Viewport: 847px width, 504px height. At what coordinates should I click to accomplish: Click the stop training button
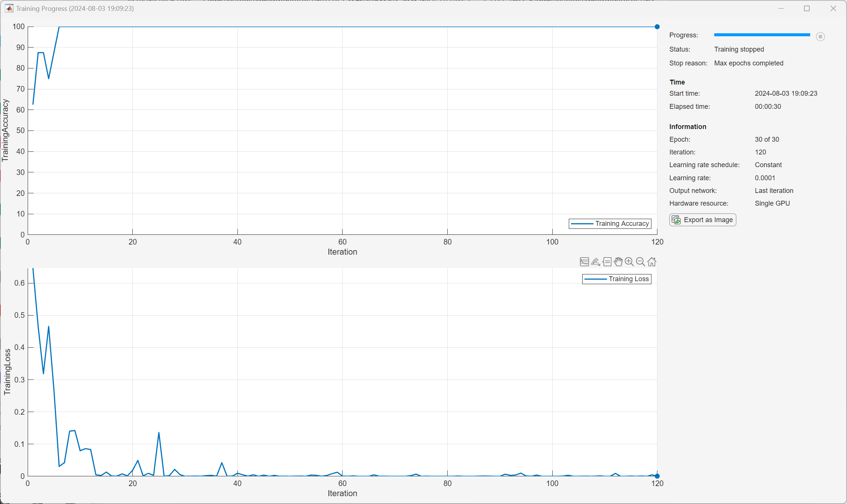[820, 37]
